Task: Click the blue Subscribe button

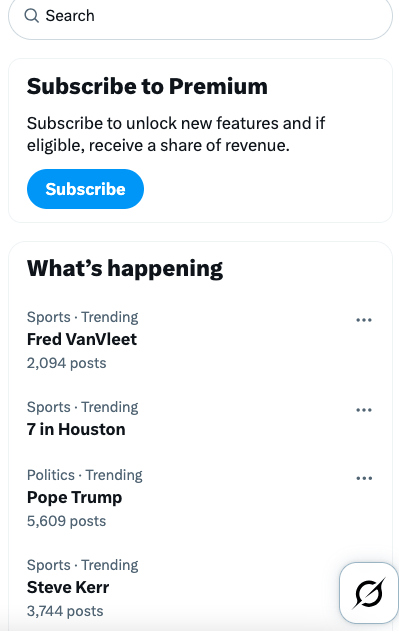Action: (x=85, y=189)
